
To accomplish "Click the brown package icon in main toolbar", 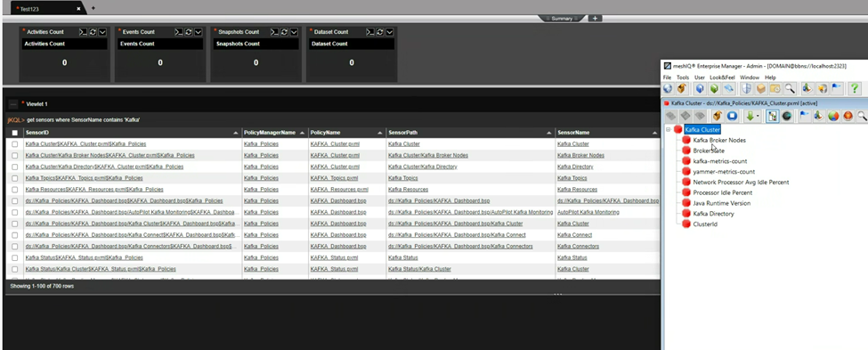I will point(761,88).
